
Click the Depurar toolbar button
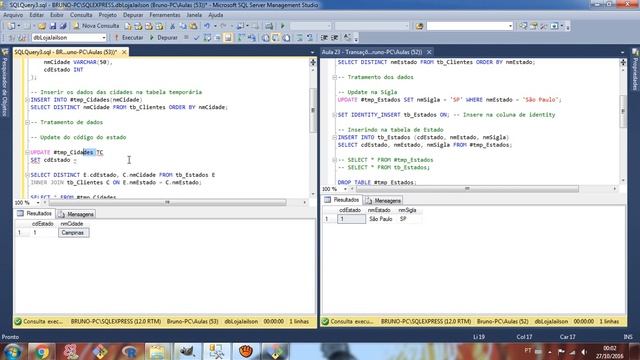163,38
